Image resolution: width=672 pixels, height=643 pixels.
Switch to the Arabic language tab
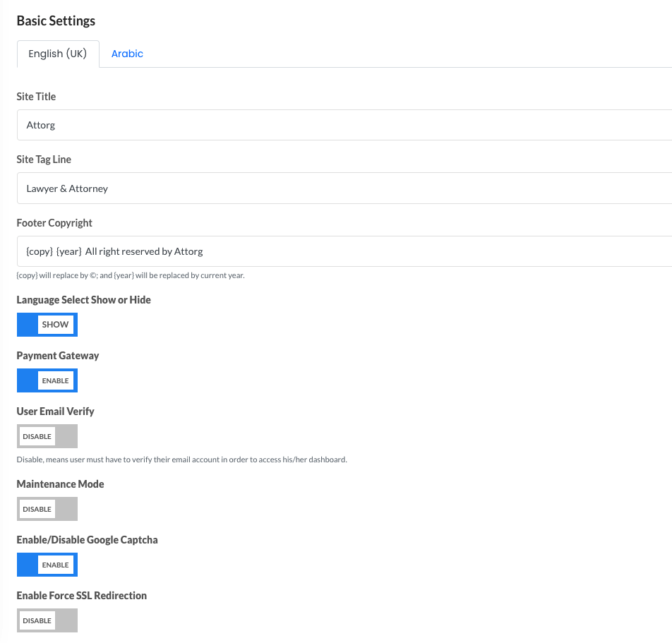127,54
